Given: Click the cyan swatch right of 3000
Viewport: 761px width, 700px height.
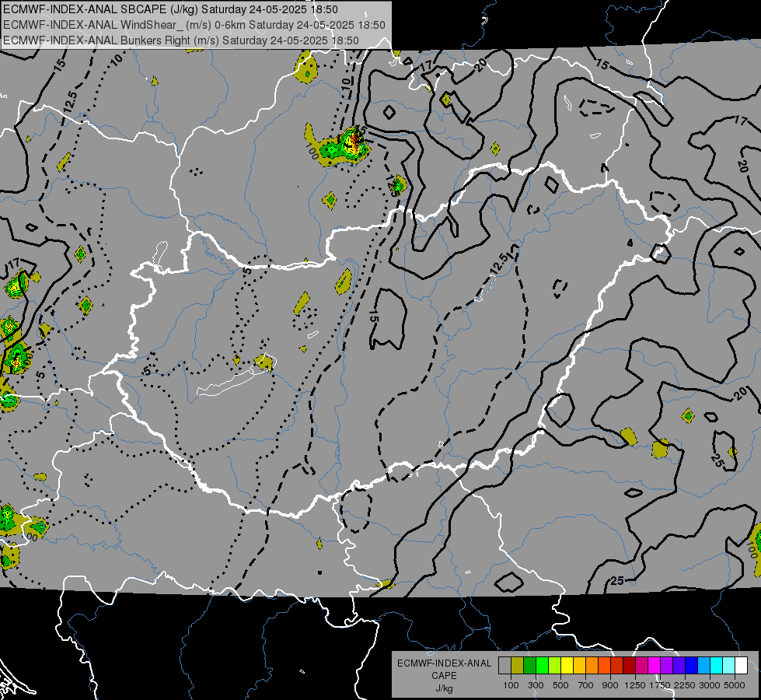Looking at the screenshot, I should (717, 665).
